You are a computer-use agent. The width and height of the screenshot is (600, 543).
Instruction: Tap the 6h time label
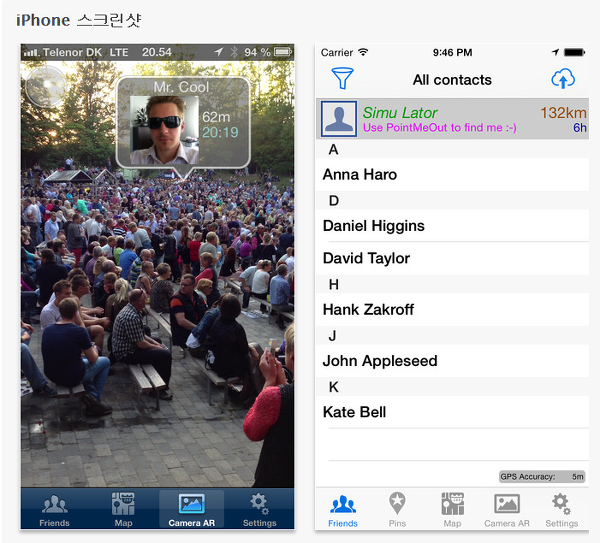[x=580, y=128]
